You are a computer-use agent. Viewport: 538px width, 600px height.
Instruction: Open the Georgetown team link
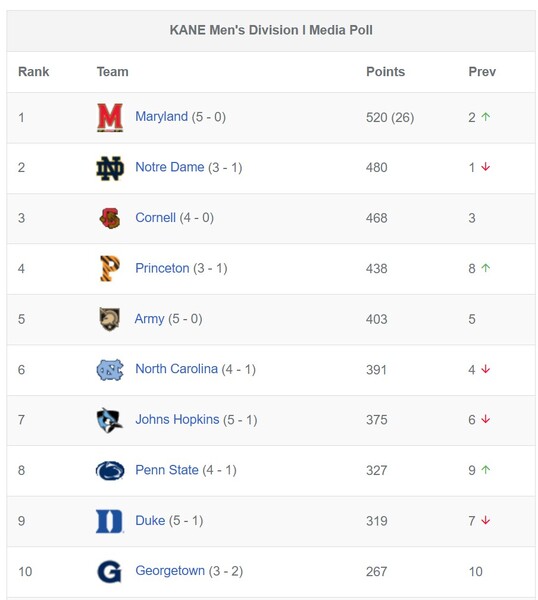170,571
